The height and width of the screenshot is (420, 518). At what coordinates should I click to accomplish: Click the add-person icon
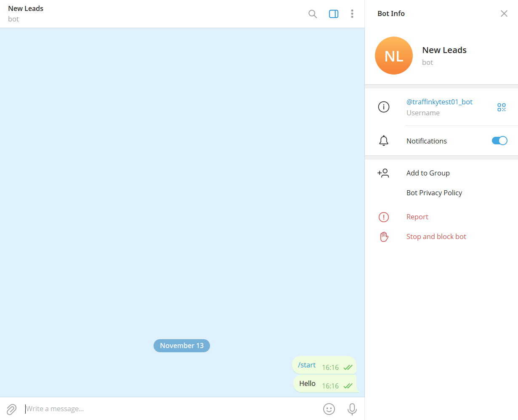[x=383, y=173]
